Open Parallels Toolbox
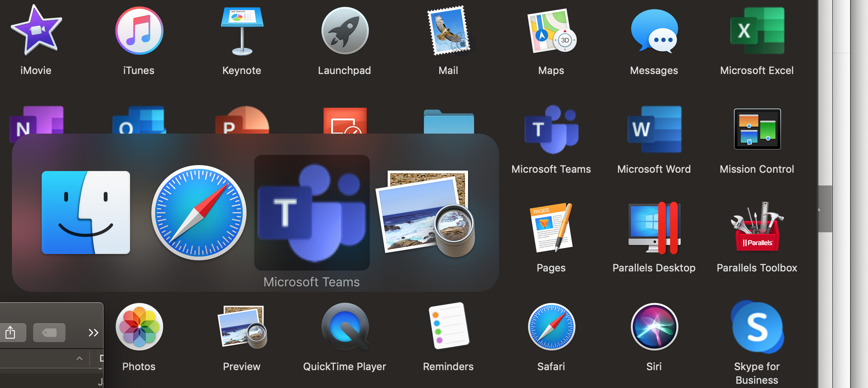This screenshot has height=388, width=868. coord(757,228)
